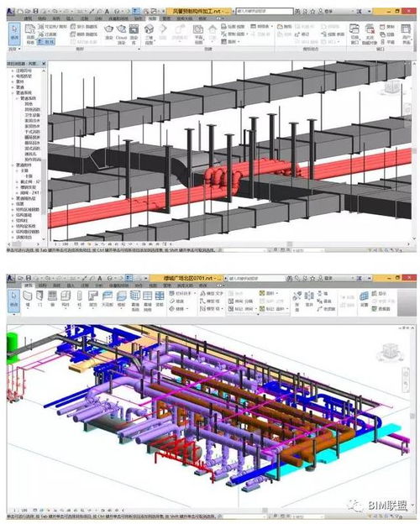Select the Wall tool in the Architecture ribbon
Viewport: 420px width, 524px height.
click(x=27, y=298)
